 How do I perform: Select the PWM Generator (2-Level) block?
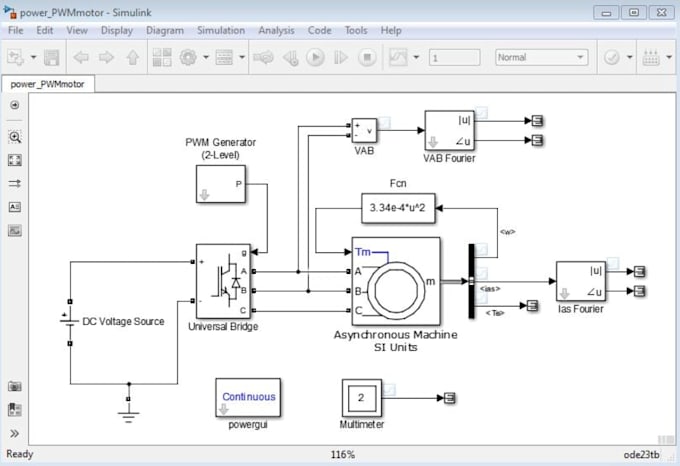[x=221, y=184]
